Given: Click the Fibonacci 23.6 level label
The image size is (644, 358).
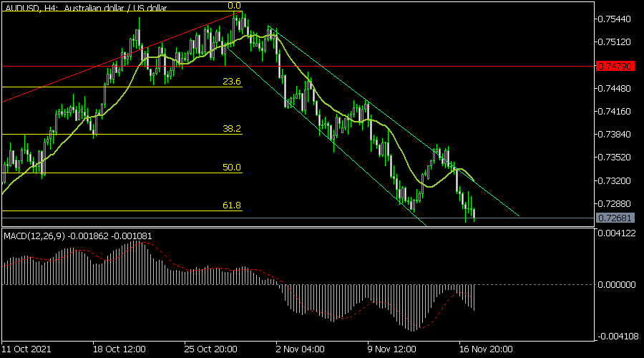Looking at the screenshot, I should pos(232,82).
